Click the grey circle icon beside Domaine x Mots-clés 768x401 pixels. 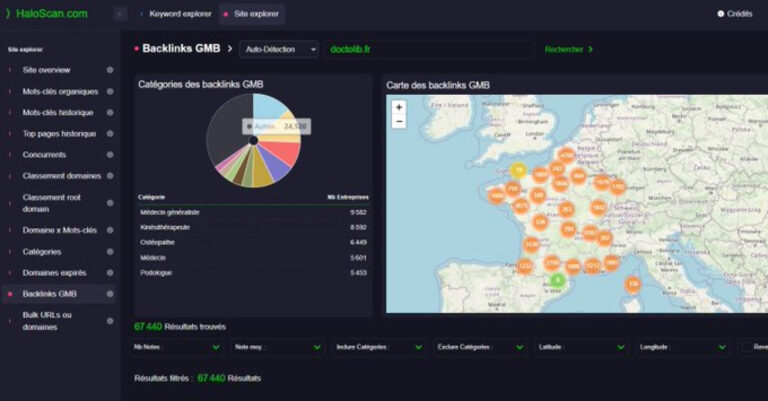(110, 230)
